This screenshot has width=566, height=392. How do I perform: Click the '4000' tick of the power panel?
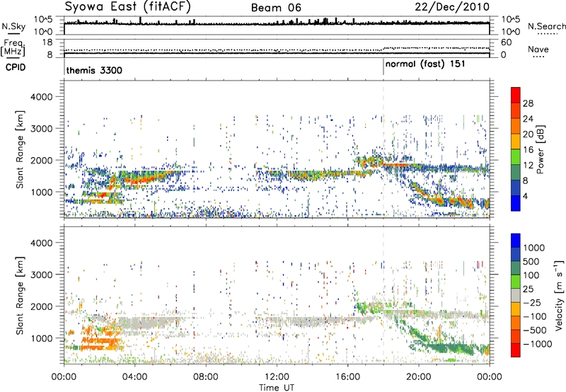[42, 97]
